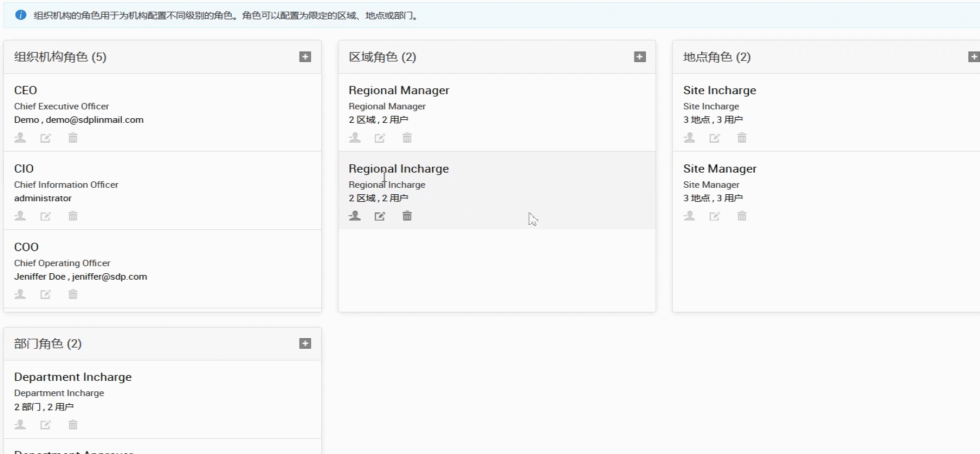Image resolution: width=980 pixels, height=454 pixels.
Task: Click the Site Manager role title
Action: (x=719, y=168)
